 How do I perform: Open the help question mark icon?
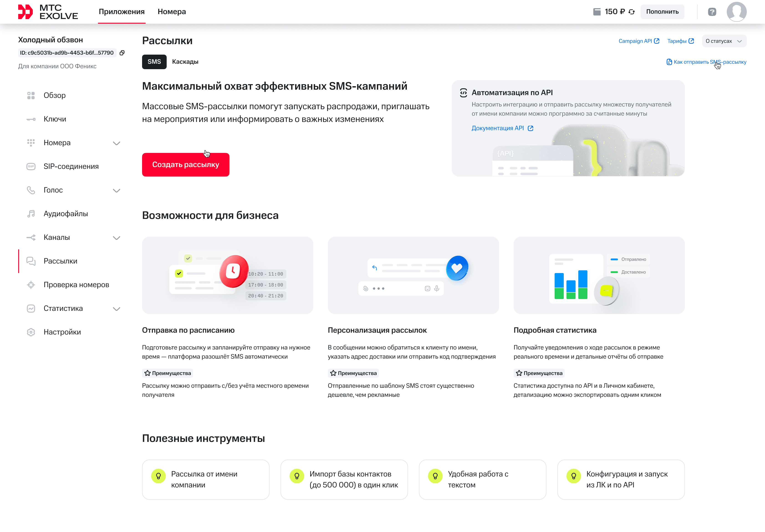(x=712, y=12)
